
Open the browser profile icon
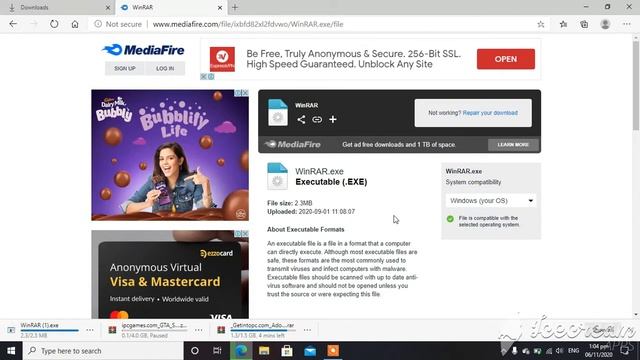[605, 24]
